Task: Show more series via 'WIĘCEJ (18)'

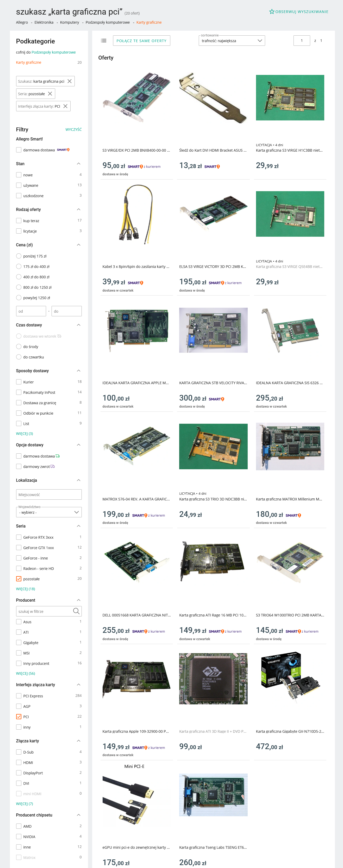Action: [26, 589]
